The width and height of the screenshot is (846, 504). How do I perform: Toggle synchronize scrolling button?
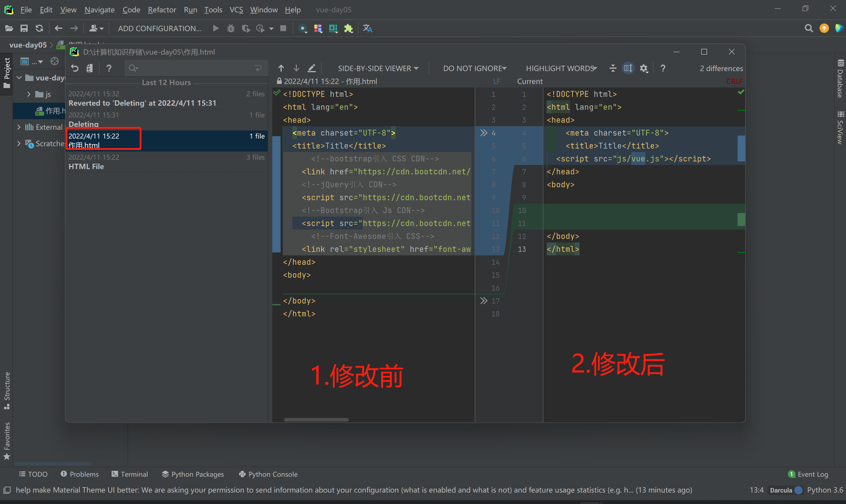coord(628,68)
